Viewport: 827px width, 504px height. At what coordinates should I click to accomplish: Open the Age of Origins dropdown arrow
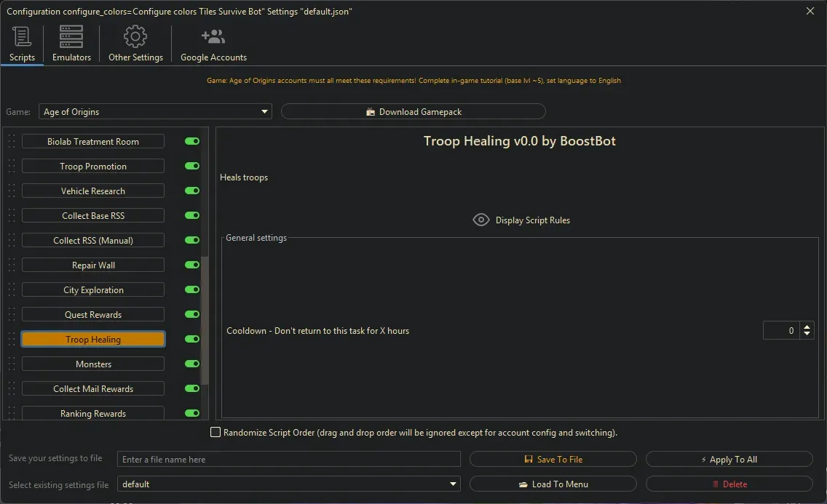tap(264, 111)
